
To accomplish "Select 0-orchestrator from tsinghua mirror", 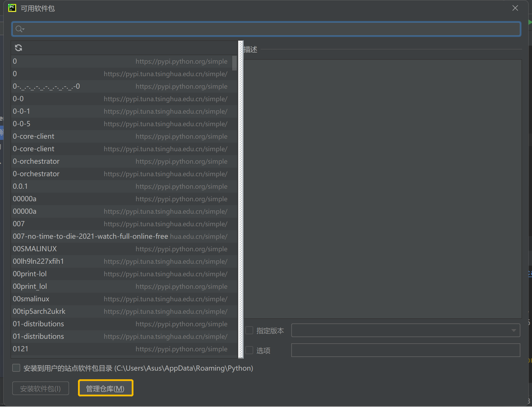I will [124, 174].
